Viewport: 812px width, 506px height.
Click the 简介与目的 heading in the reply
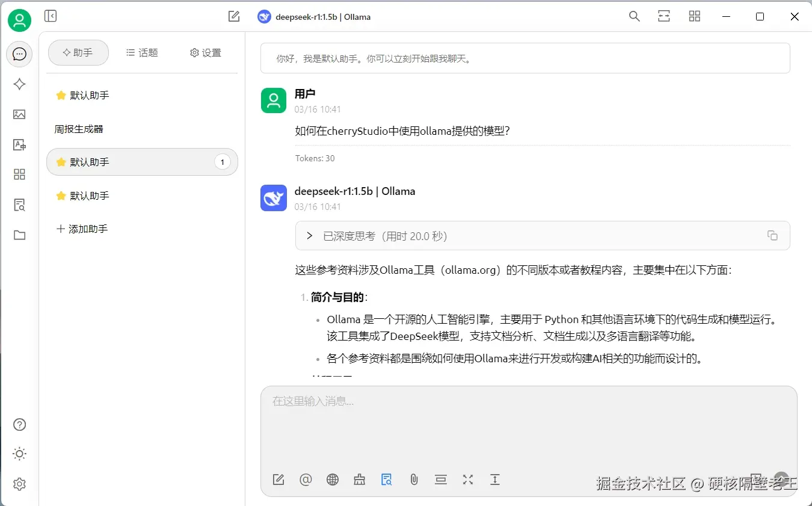coord(338,297)
